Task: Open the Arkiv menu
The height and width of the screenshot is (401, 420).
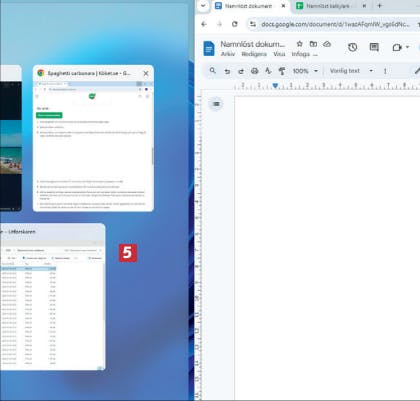Action: pos(228,54)
